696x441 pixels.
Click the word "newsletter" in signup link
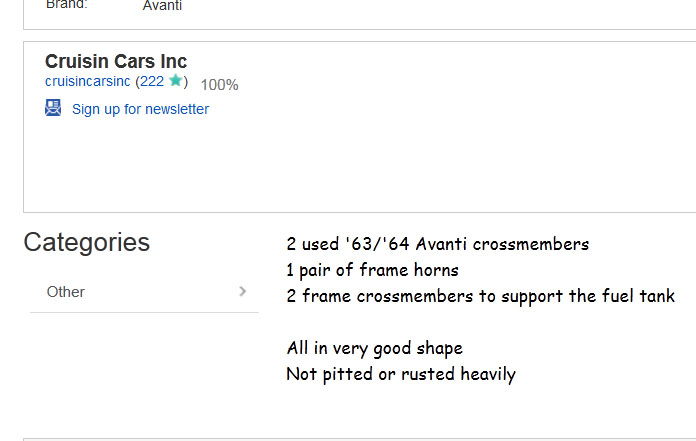177,109
